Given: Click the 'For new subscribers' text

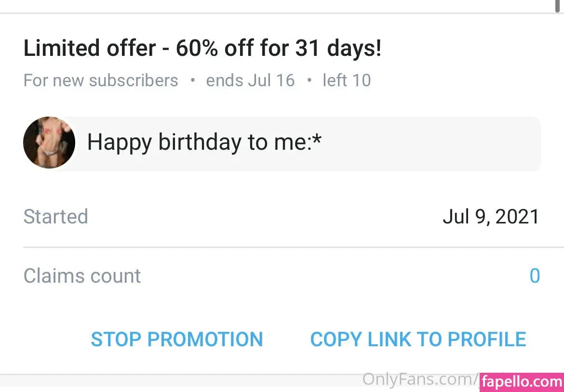Looking at the screenshot, I should pyautogui.click(x=101, y=80).
